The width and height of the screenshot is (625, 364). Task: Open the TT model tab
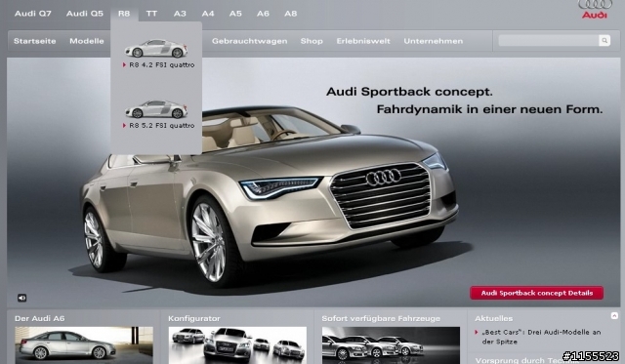[151, 14]
